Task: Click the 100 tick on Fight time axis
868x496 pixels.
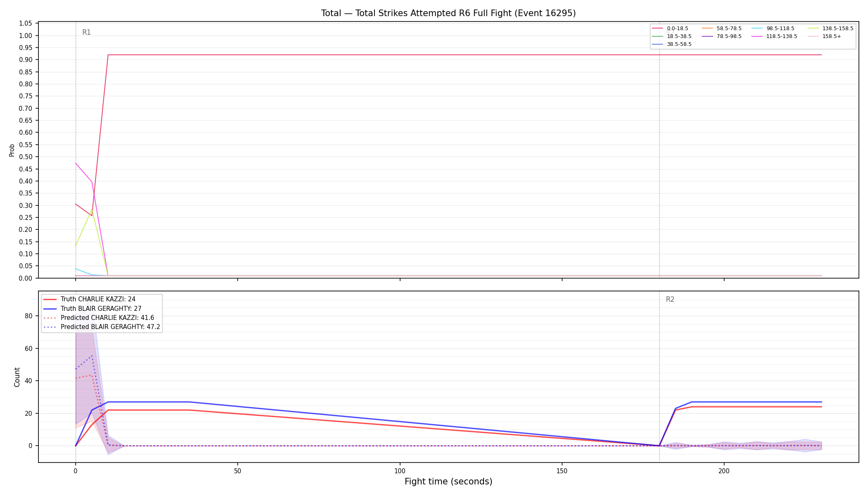Action: pyautogui.click(x=400, y=471)
